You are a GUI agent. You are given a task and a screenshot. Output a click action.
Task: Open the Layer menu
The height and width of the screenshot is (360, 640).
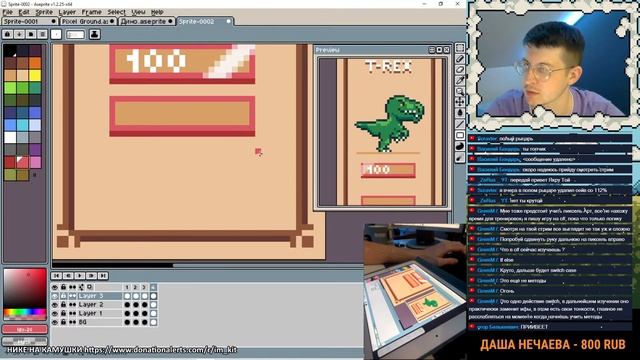tap(67, 12)
